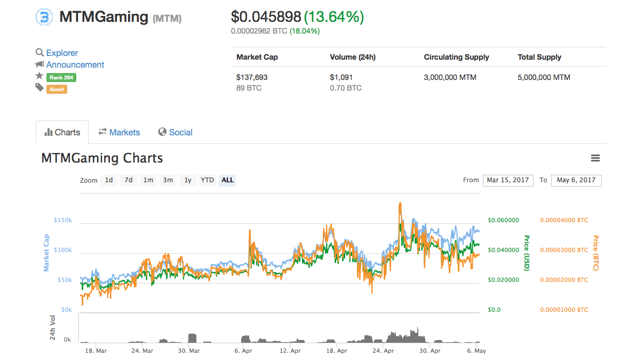Screen dimensions: 620x364
Task: Click the (13.64%) price change
Action: (x=333, y=17)
